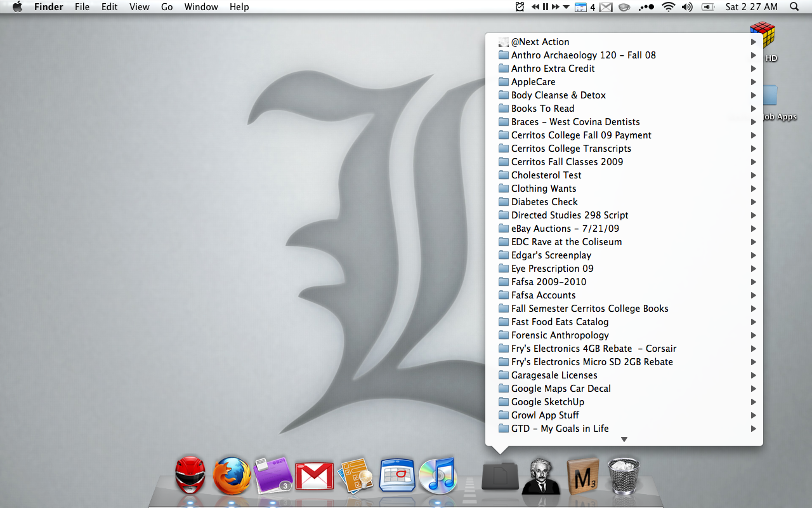Open the Finder menu
The image size is (812, 508).
coord(48,7)
